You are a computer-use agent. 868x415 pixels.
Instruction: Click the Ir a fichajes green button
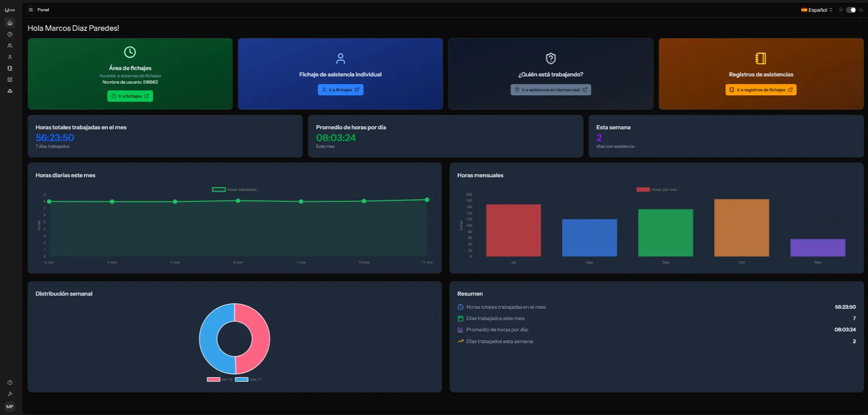[130, 96]
